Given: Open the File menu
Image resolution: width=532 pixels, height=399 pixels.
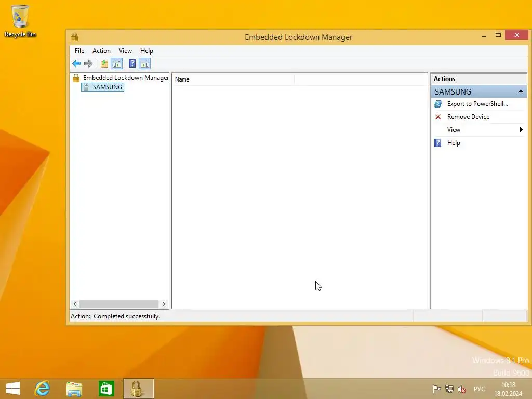Looking at the screenshot, I should [79, 51].
